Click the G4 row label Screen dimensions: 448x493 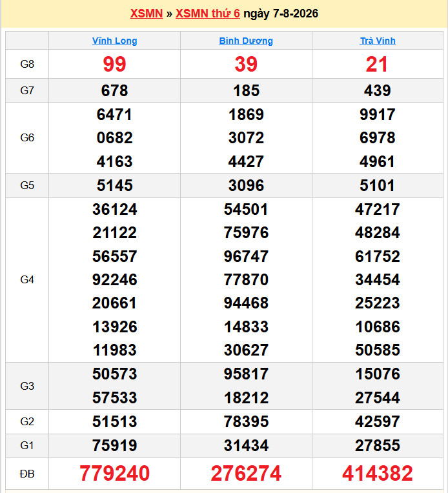[x=27, y=280]
